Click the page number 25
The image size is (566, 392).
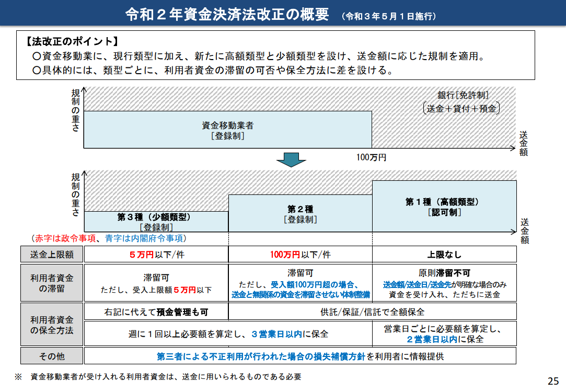553,381
